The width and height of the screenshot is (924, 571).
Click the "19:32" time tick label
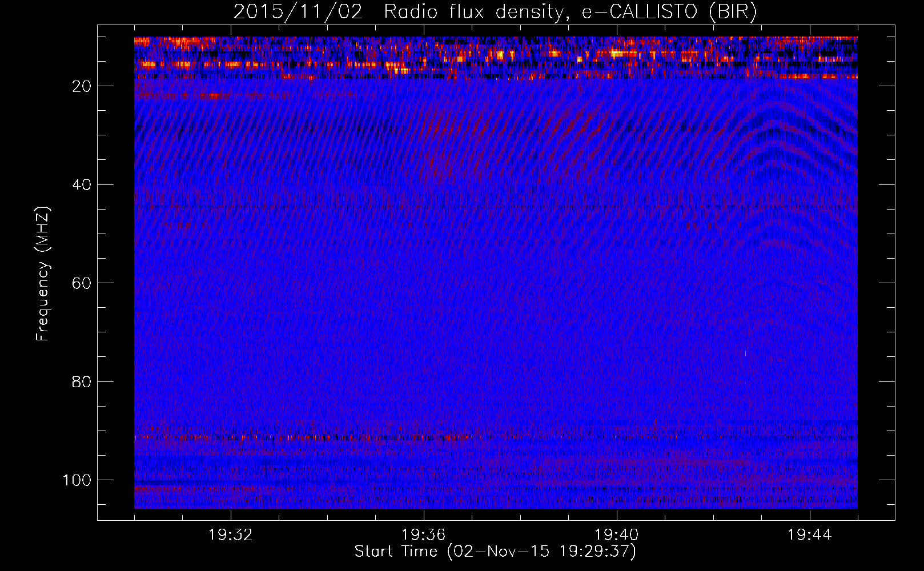click(231, 534)
